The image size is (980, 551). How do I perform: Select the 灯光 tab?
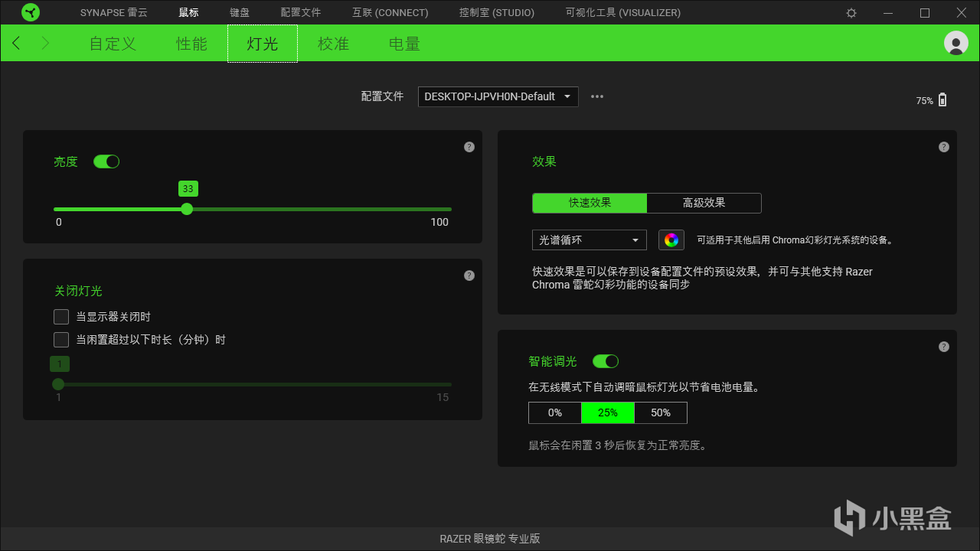coord(263,44)
